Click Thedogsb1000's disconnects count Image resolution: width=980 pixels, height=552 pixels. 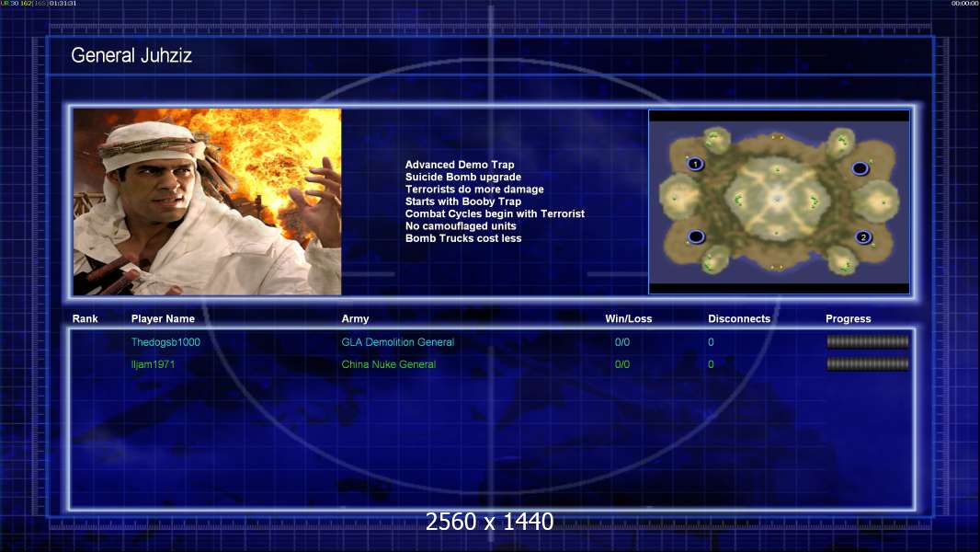click(711, 342)
